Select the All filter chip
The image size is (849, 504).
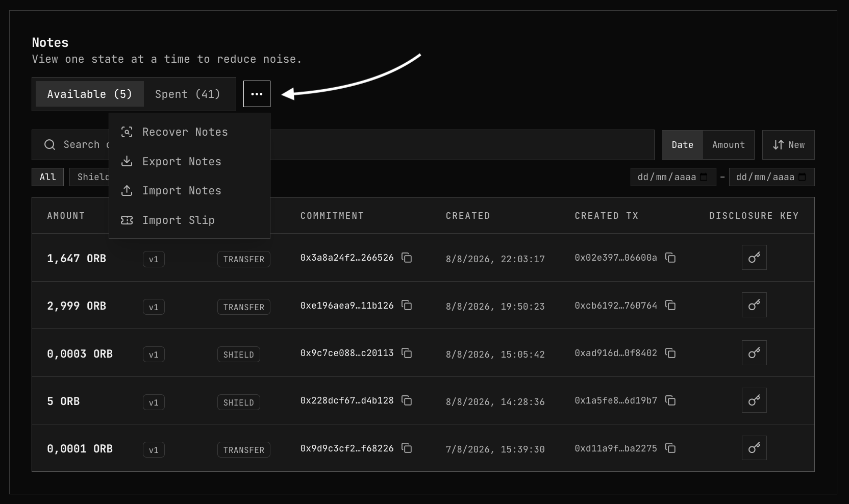click(48, 177)
